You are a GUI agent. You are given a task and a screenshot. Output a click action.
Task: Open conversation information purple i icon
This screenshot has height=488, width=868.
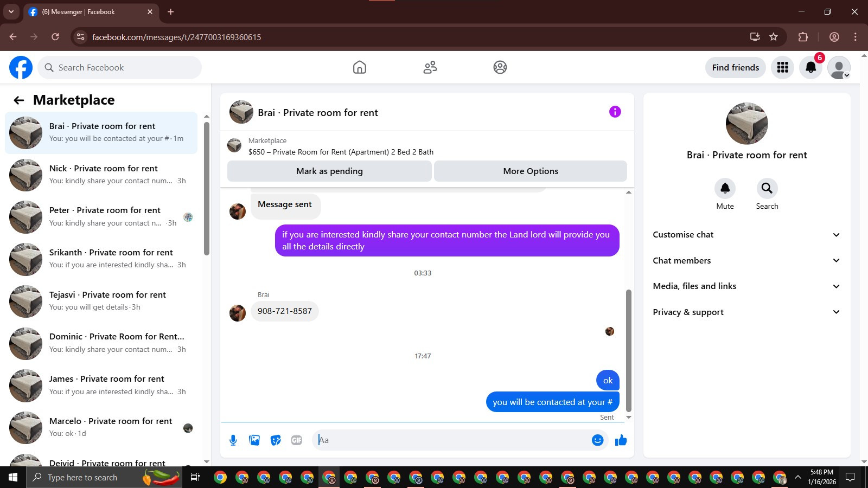pyautogui.click(x=615, y=112)
